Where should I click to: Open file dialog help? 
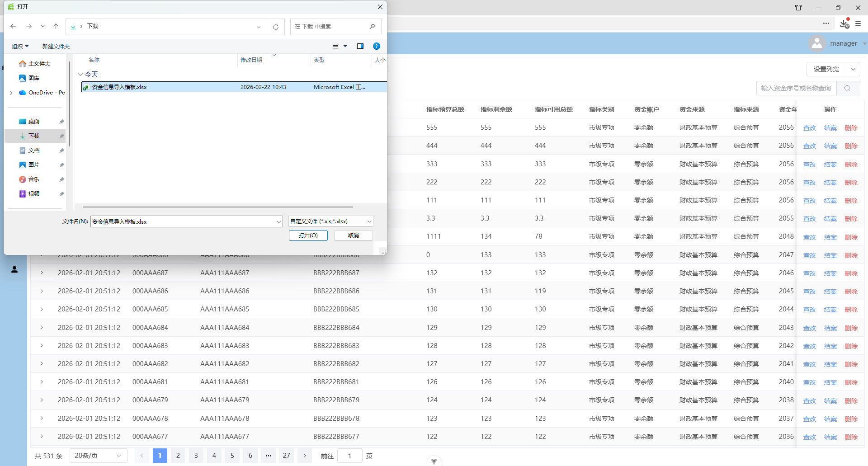377,46
